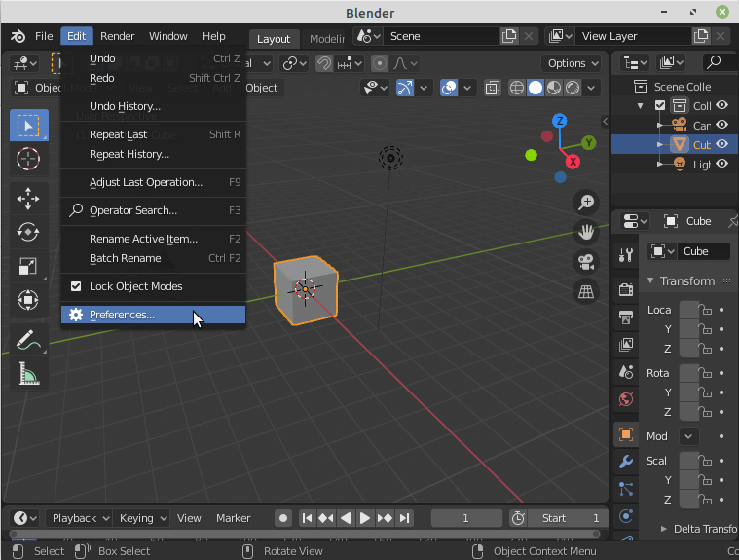Click the Blender logo menu icon
The image size is (739, 560).
pyautogui.click(x=18, y=36)
